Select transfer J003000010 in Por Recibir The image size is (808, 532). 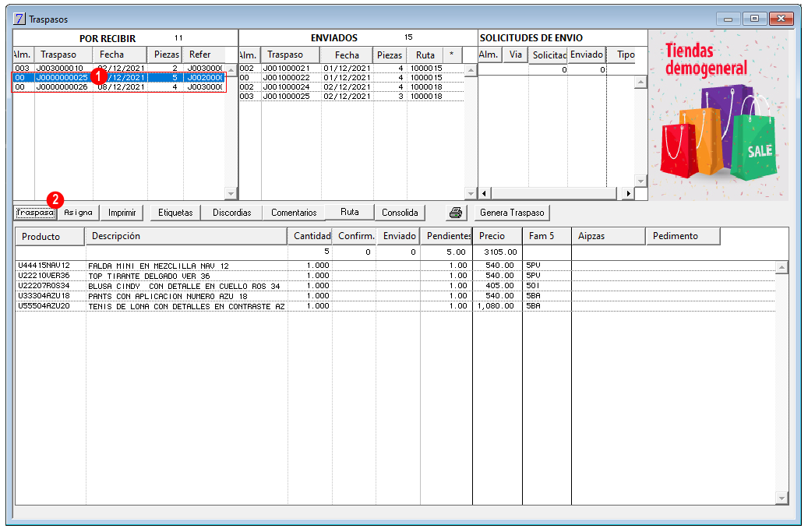pos(119,68)
